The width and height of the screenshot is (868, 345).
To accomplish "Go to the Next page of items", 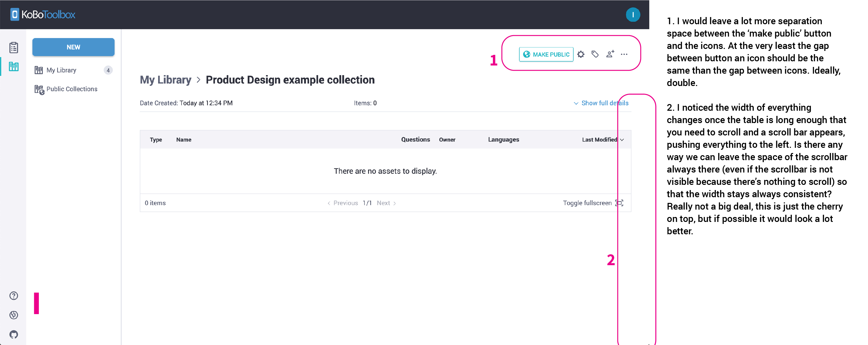I will click(384, 203).
